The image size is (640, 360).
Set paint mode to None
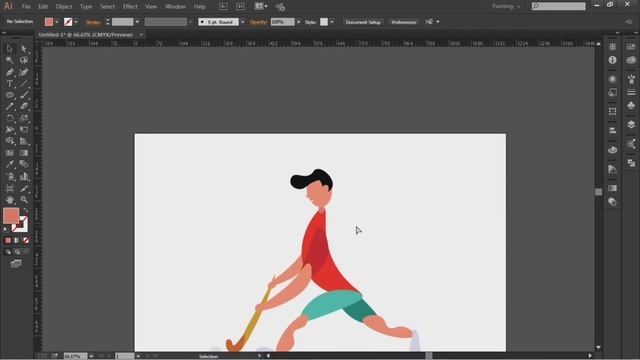click(x=26, y=240)
